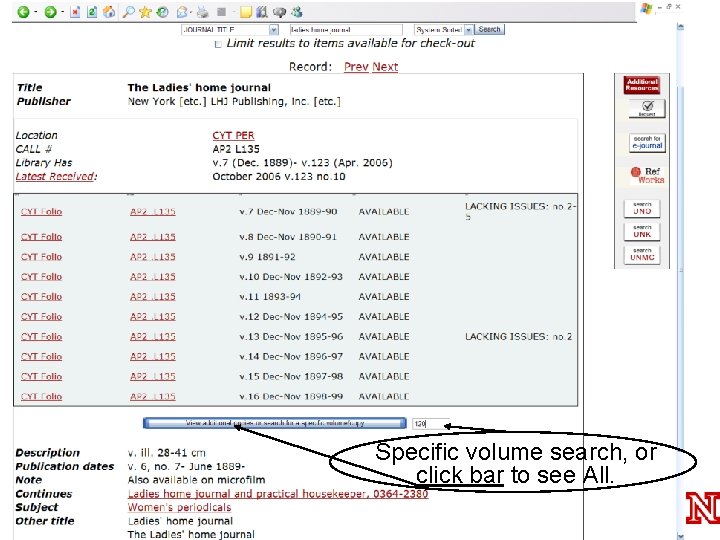Click the yellow note toolbar icon
The width and height of the screenshot is (720, 540).
click(x=246, y=12)
